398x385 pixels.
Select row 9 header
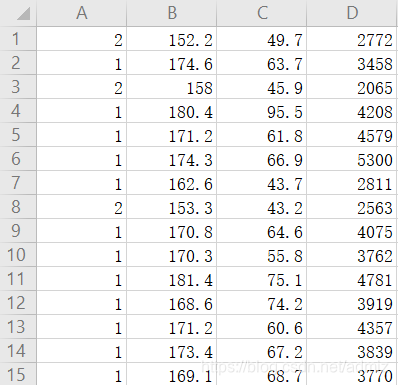pos(18,231)
